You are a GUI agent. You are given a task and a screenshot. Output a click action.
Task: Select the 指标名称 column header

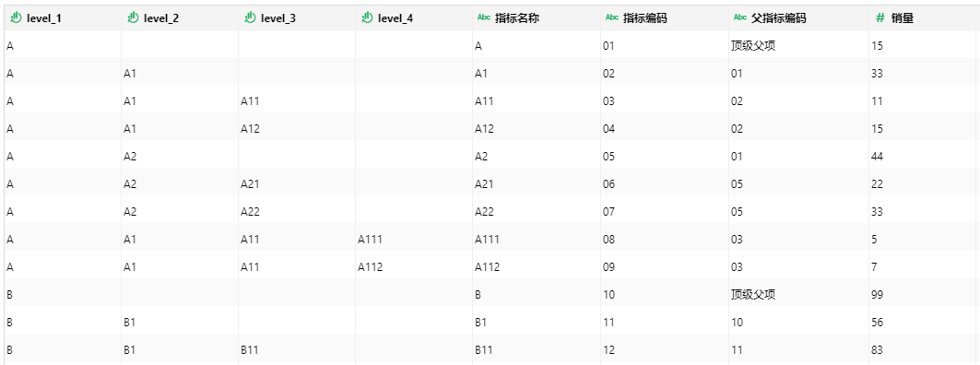click(537, 18)
